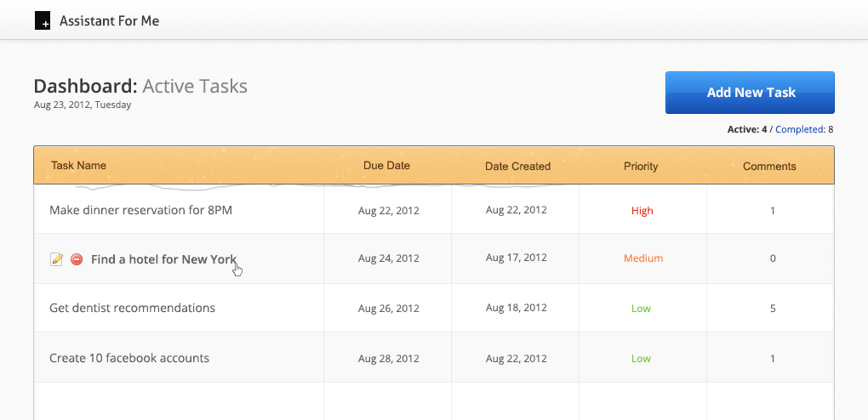Click the Aug 28, 2012 due date

pos(389,359)
